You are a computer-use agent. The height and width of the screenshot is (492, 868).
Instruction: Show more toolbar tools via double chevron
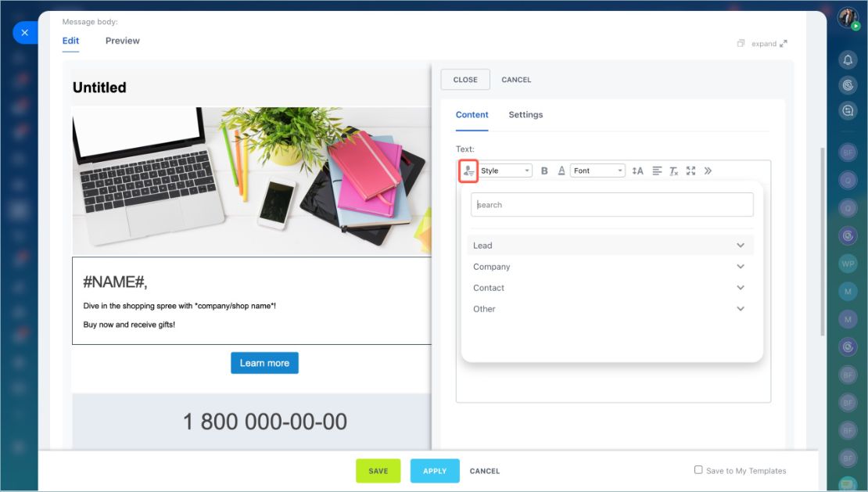pyautogui.click(x=708, y=171)
